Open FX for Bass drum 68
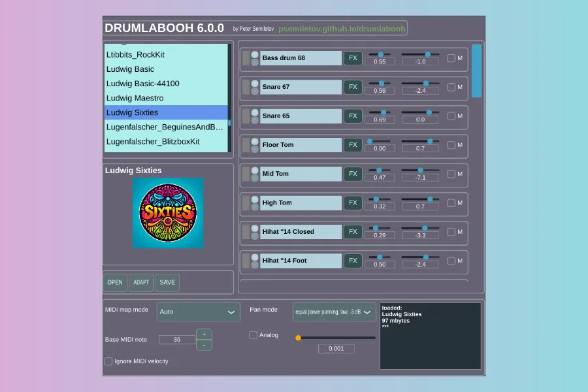This screenshot has width=588, height=392. 353,58
